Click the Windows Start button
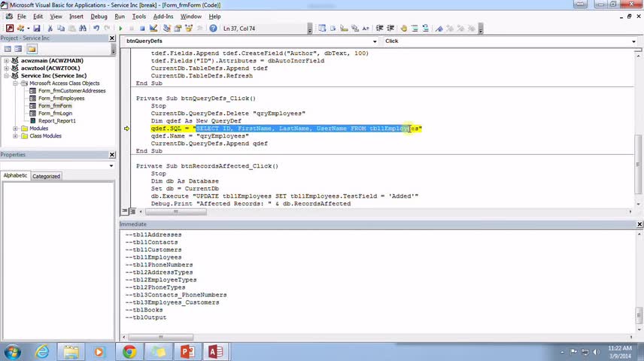 pyautogui.click(x=12, y=352)
